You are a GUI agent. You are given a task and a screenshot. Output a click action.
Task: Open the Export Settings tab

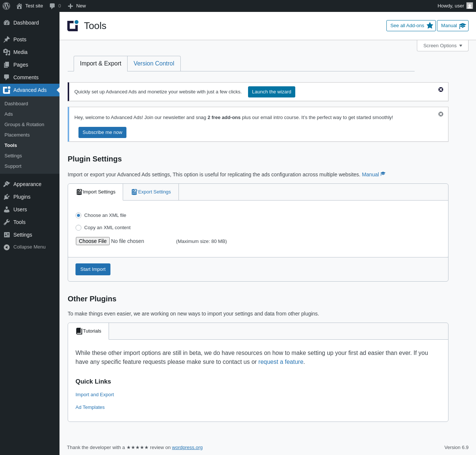[151, 192]
